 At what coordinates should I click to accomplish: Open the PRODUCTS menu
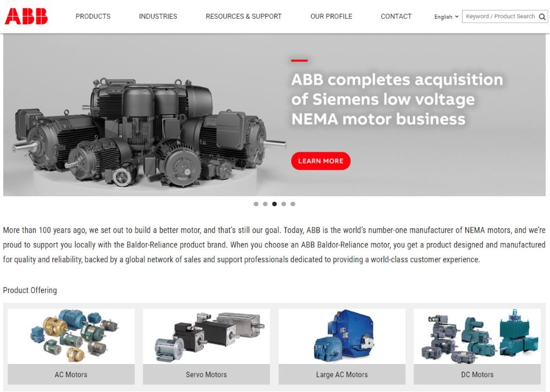pos(93,16)
